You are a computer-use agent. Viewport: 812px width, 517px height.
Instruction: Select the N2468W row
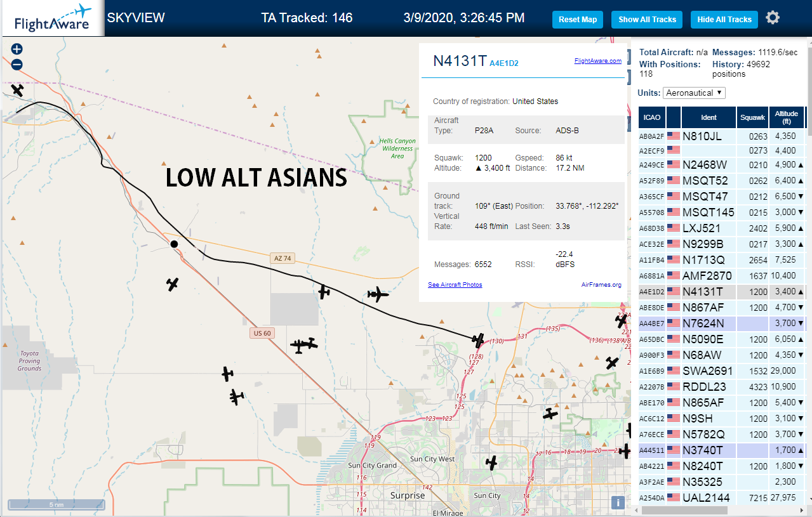tap(722, 164)
